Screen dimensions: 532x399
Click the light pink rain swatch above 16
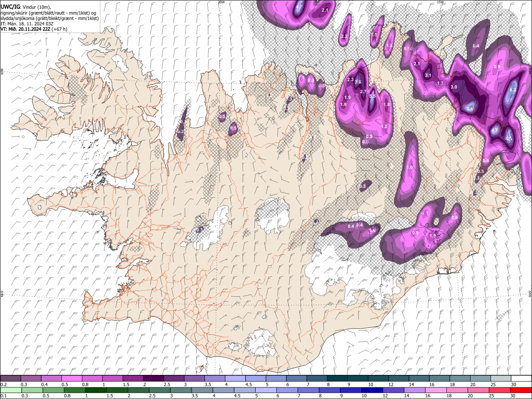click(436, 390)
